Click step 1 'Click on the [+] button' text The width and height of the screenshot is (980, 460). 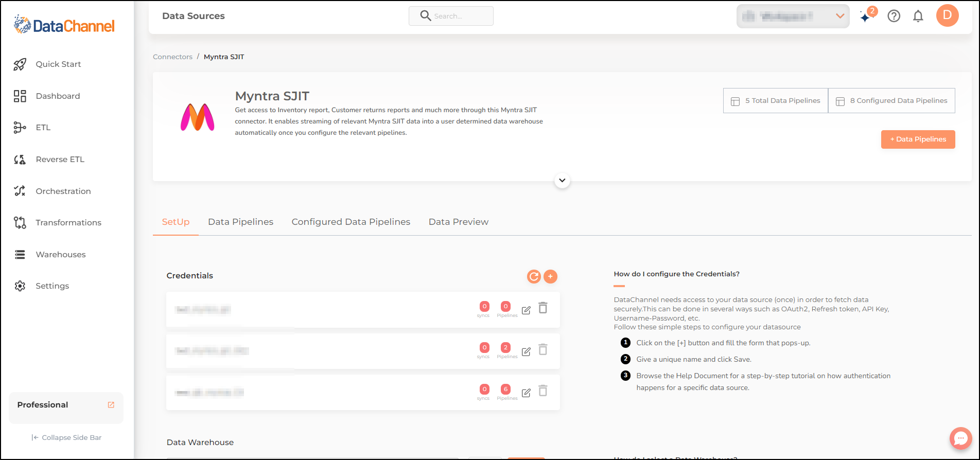[x=723, y=343]
